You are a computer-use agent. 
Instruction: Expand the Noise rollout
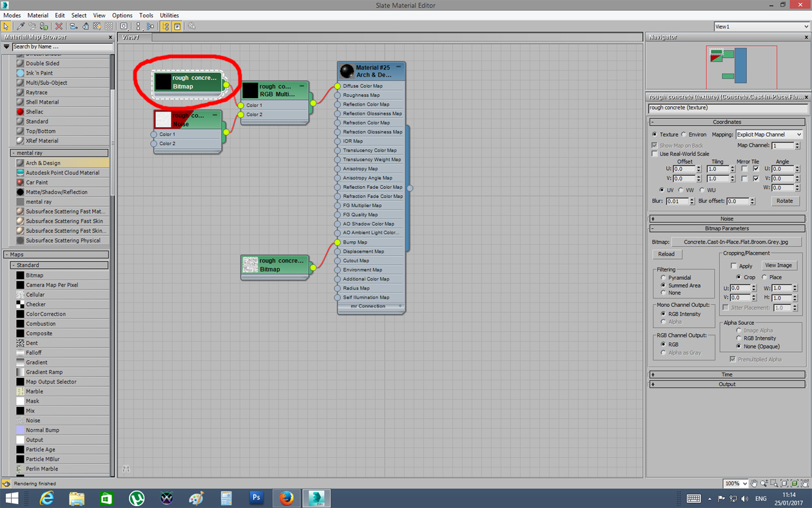coord(727,219)
